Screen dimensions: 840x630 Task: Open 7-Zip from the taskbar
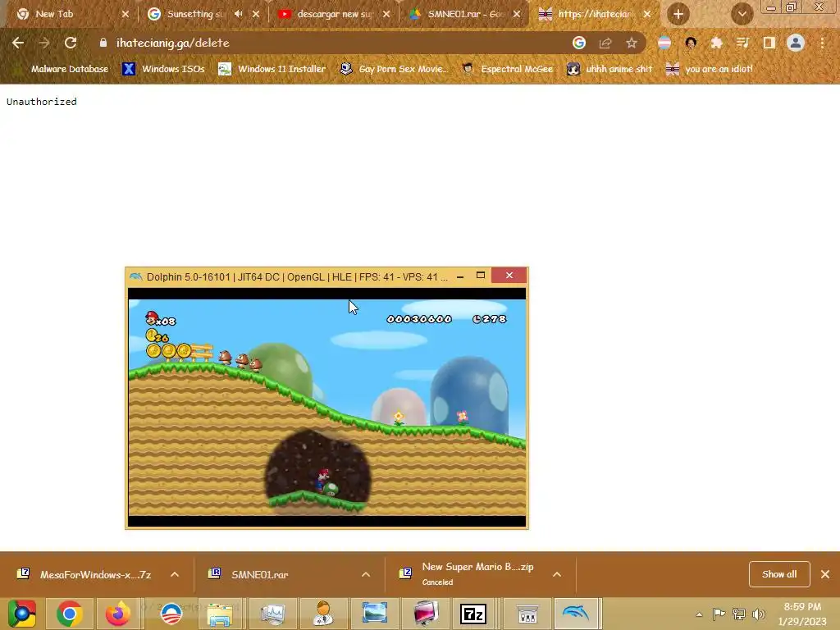pos(473,614)
